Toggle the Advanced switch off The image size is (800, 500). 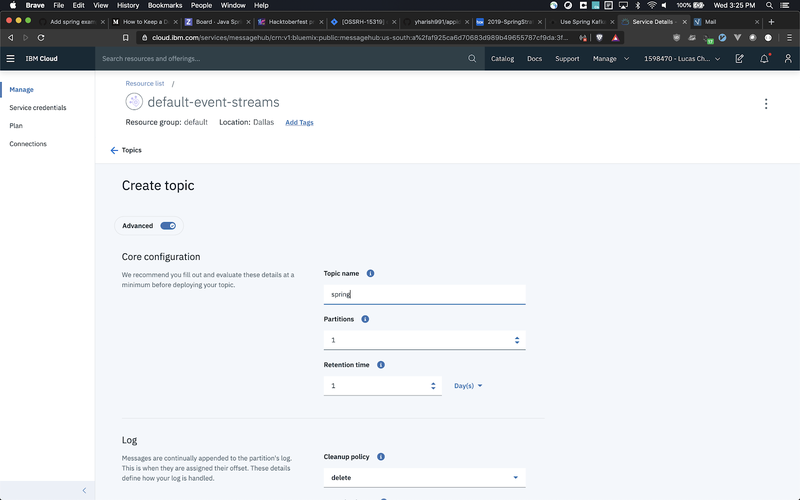tap(168, 226)
